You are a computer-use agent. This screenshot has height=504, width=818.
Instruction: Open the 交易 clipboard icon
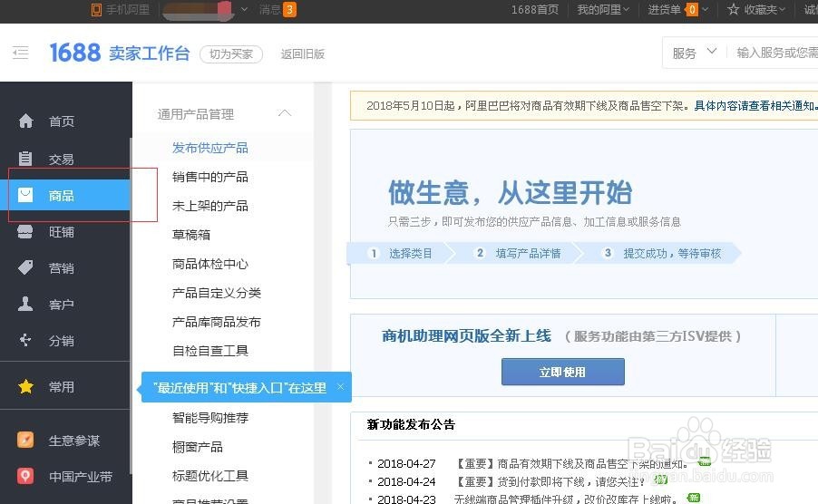tap(25, 159)
